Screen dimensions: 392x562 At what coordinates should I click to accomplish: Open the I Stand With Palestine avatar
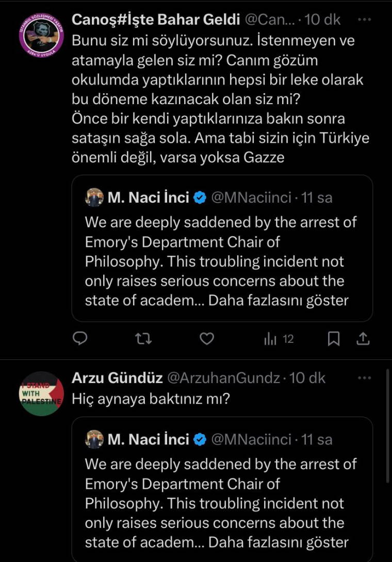41,393
